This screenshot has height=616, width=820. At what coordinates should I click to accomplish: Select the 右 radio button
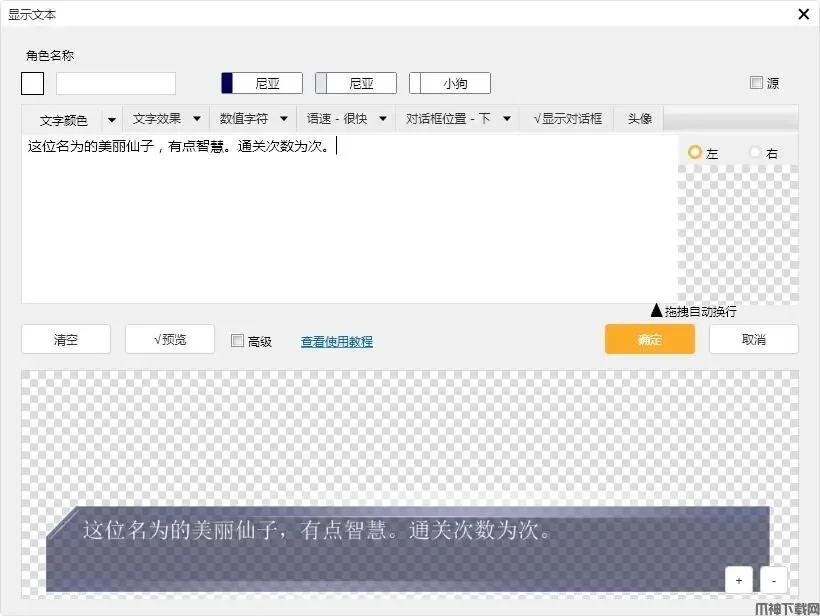755,153
